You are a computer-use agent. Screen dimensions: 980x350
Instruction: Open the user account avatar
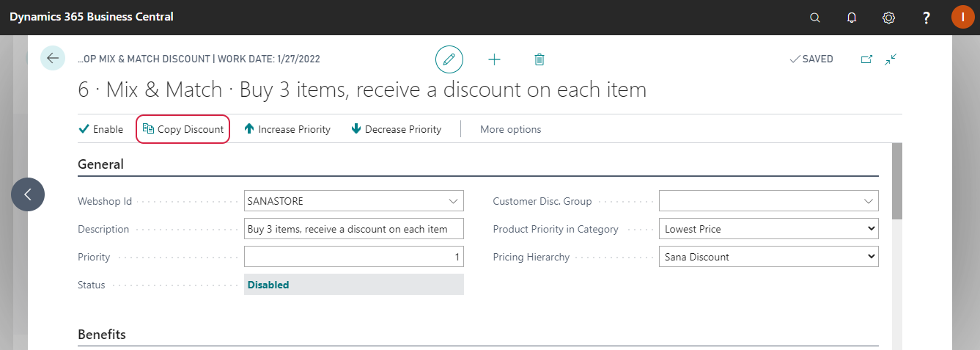pos(963,17)
